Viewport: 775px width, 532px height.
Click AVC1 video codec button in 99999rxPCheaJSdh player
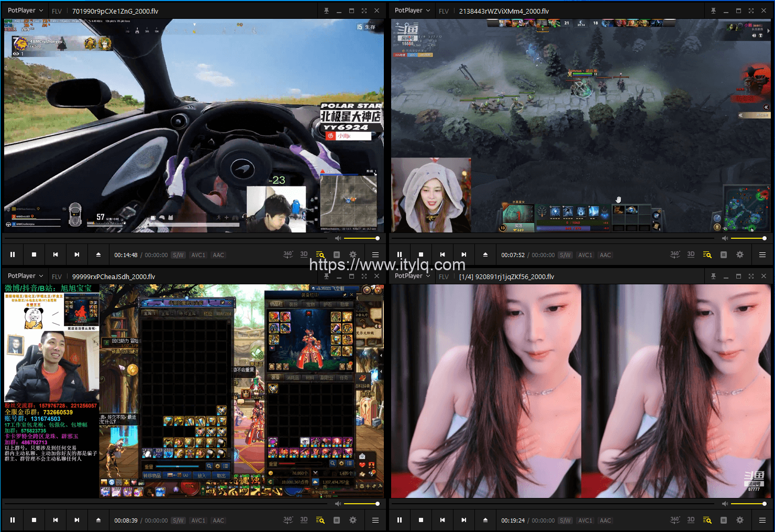tap(198, 520)
